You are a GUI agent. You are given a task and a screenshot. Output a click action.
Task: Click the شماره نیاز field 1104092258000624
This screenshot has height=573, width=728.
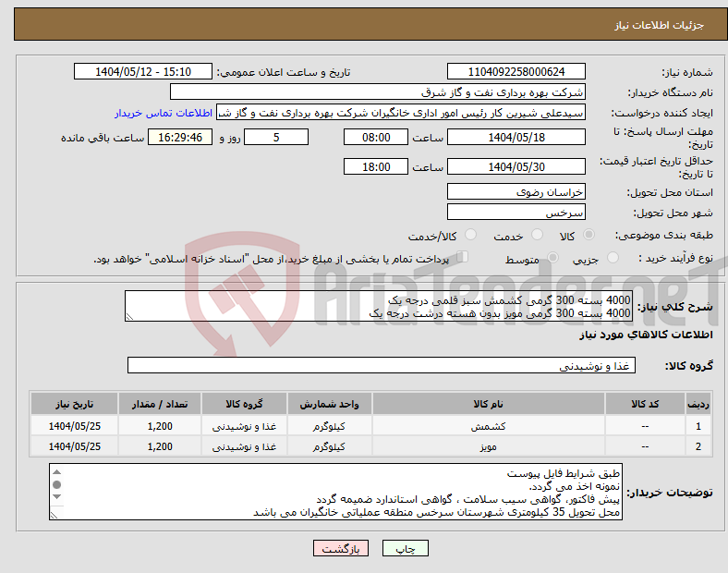pos(516,72)
